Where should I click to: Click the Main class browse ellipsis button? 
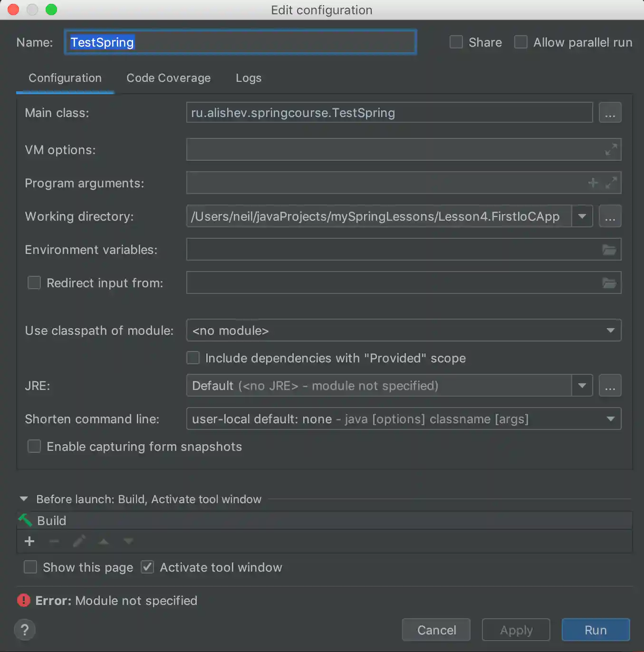(x=610, y=113)
